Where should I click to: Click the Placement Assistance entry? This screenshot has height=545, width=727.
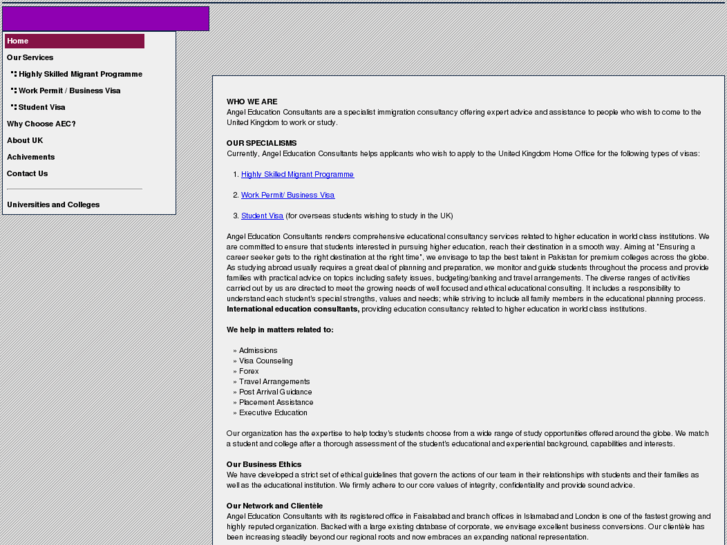276,402
